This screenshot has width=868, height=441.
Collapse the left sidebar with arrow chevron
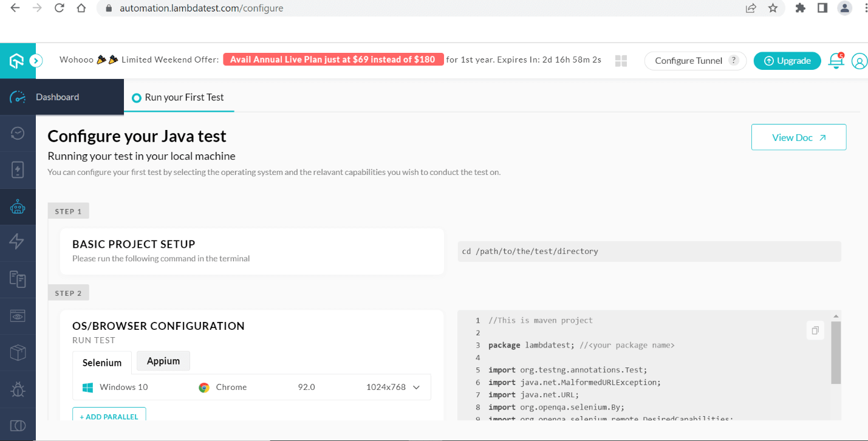point(36,61)
